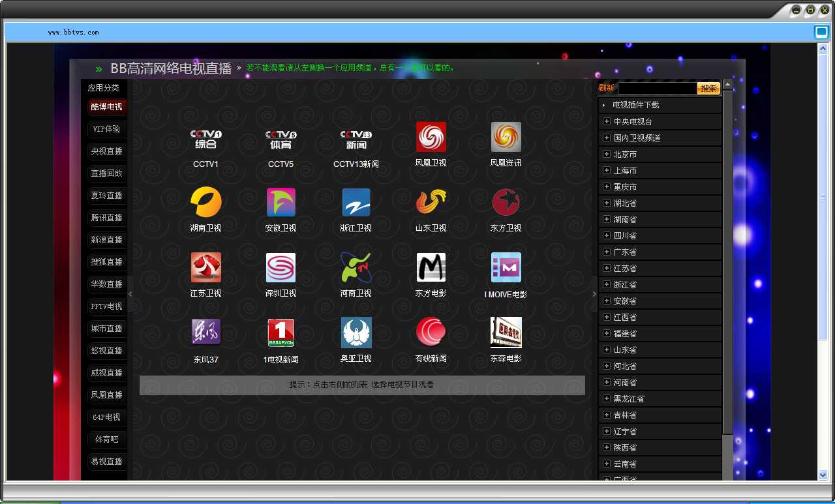The width and height of the screenshot is (835, 504).
Task: Expand the 四川省 channel group
Action: (x=660, y=235)
